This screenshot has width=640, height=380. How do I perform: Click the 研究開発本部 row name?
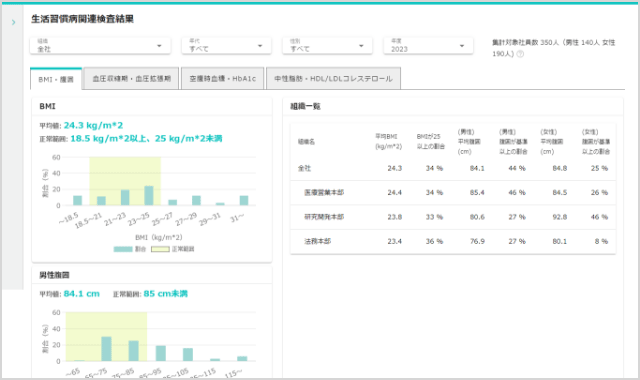coord(324,217)
